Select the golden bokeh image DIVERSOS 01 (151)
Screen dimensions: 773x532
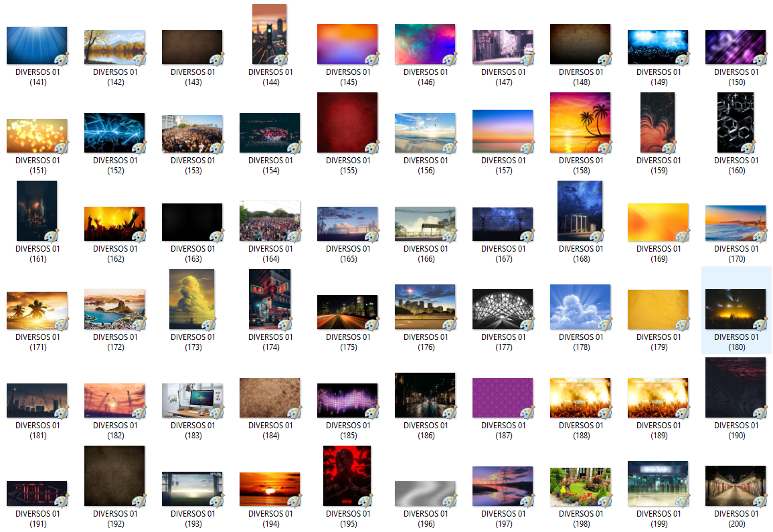(37, 136)
